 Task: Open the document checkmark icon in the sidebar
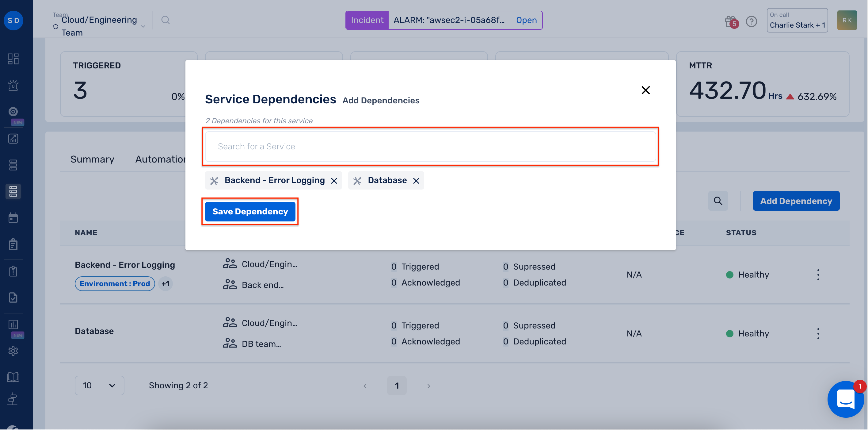pos(13,298)
